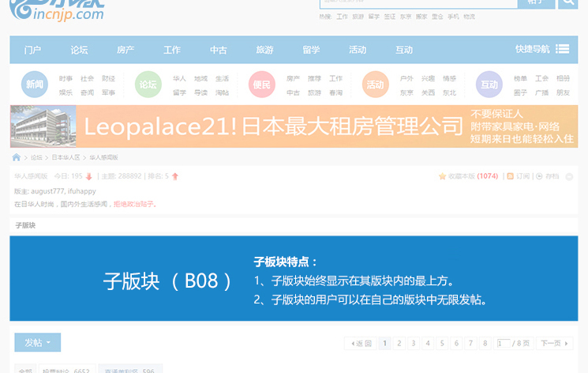Click hot search keyword 手机
This screenshot has width=588, height=373.
pos(453,17)
